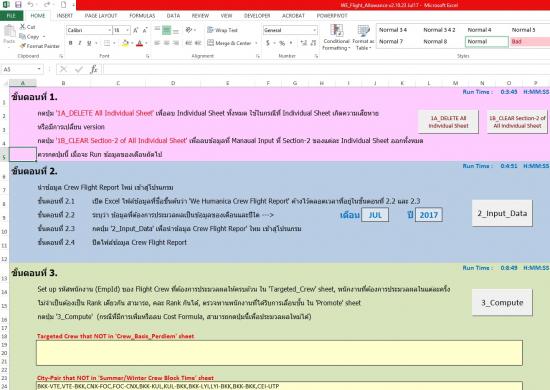The height and width of the screenshot is (390, 550).
Task: Click the 2_Input_Data button
Action: point(502,213)
